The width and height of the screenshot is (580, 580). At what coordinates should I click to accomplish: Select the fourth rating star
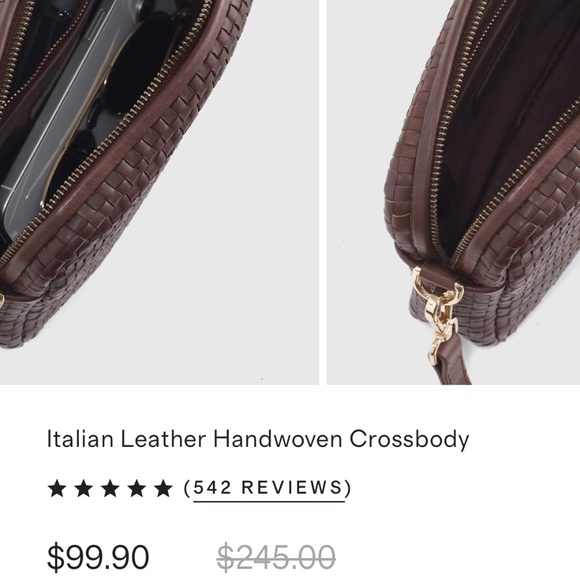[137, 488]
